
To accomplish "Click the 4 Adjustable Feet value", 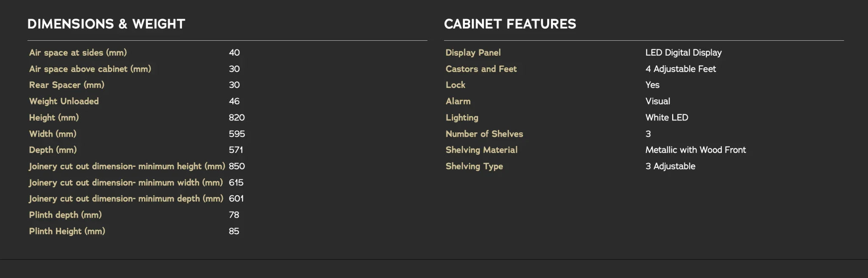I will click(x=680, y=69).
